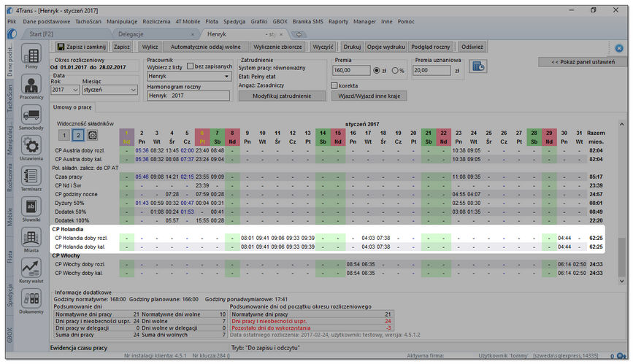633x364 pixels.
Task: Click the Drukuj button
Action: 352,47
